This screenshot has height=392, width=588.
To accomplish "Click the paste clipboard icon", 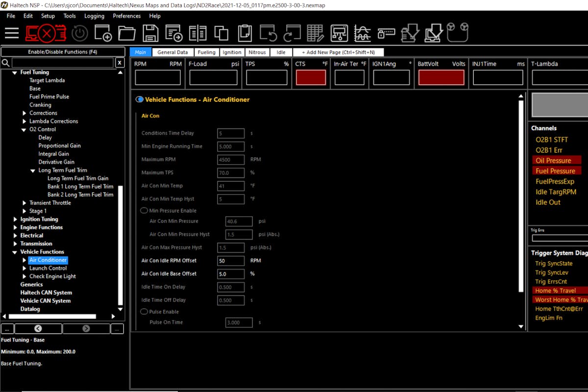I will point(245,33).
